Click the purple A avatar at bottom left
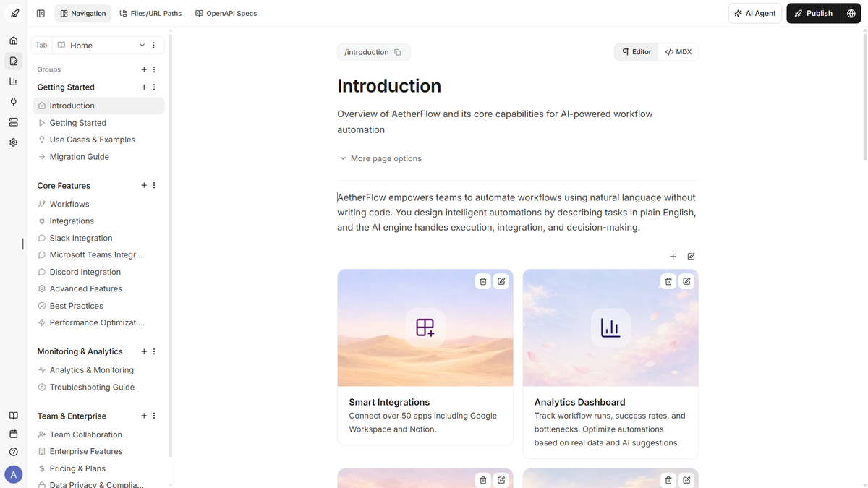 [x=13, y=474]
